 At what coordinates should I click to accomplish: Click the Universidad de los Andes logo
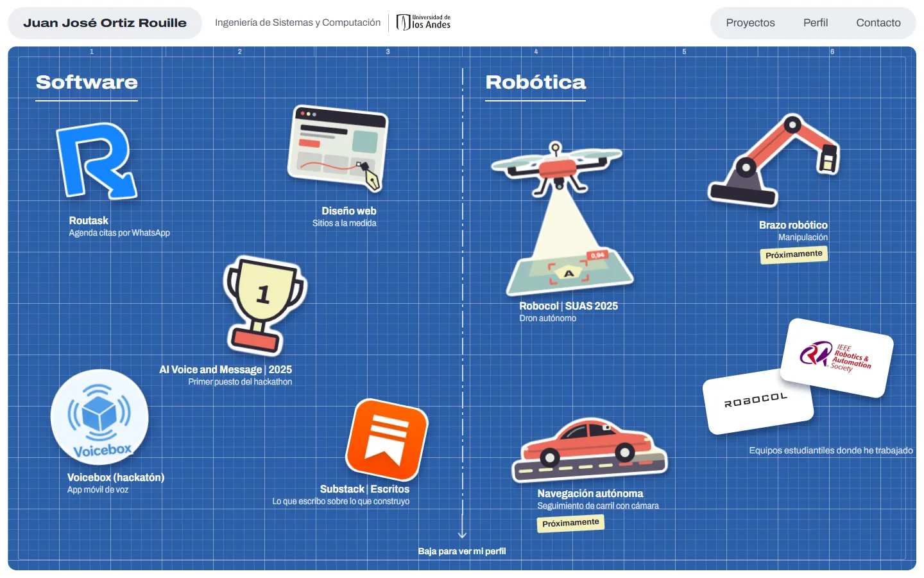pos(424,22)
